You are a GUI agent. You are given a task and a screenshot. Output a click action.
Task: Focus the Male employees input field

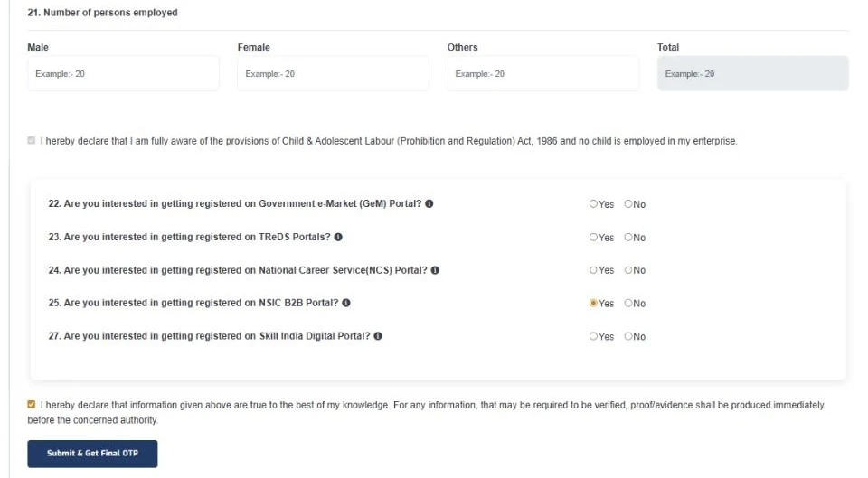(123, 73)
